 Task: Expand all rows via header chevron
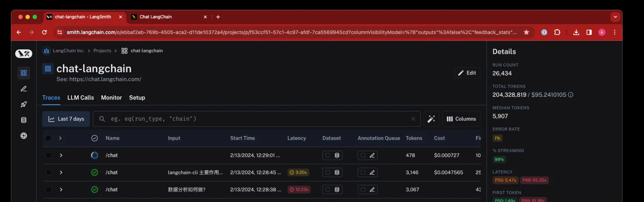pyautogui.click(x=60, y=138)
